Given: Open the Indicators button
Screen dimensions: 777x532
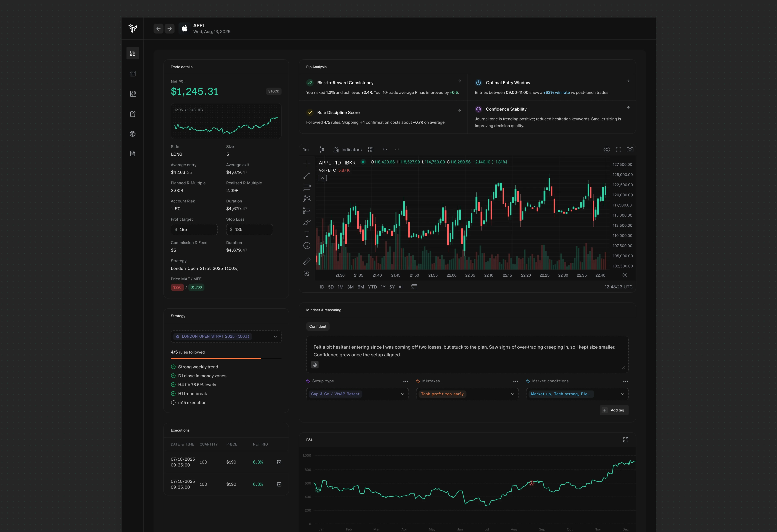Looking at the screenshot, I should pyautogui.click(x=347, y=150).
